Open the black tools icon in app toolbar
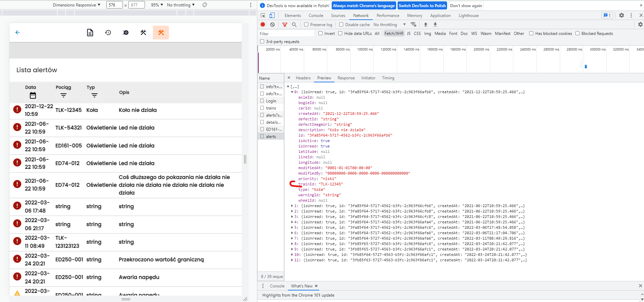Viewport: 644px width, 302px height. tap(143, 33)
